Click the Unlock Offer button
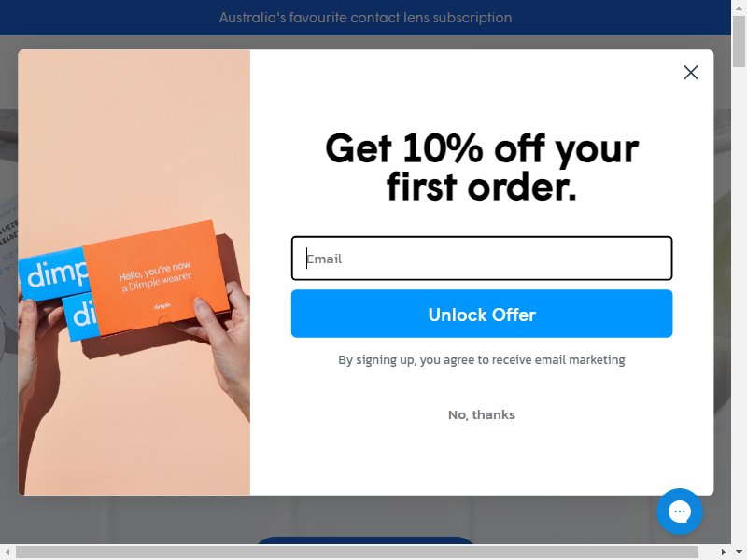Viewport: 747px width, 560px height. click(482, 314)
